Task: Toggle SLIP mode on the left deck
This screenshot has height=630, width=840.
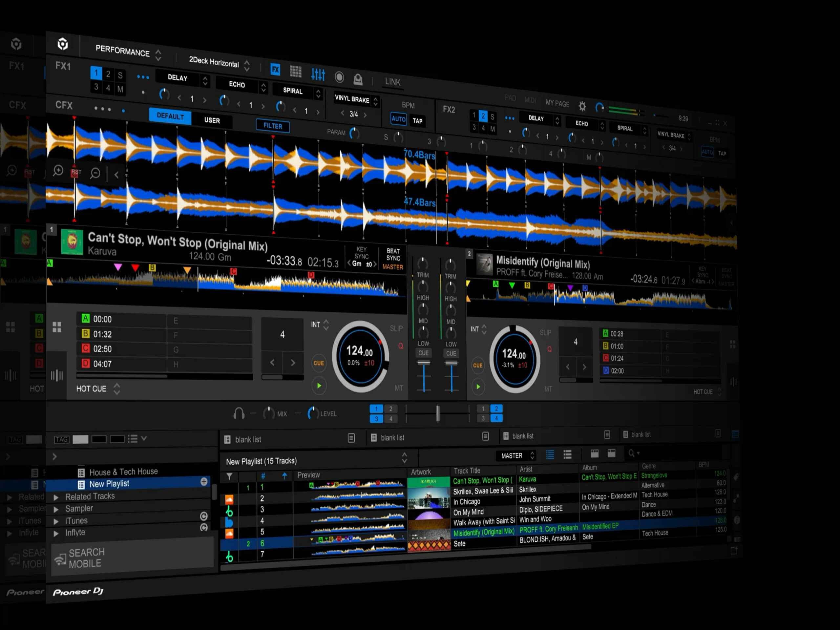Action: pyautogui.click(x=396, y=328)
